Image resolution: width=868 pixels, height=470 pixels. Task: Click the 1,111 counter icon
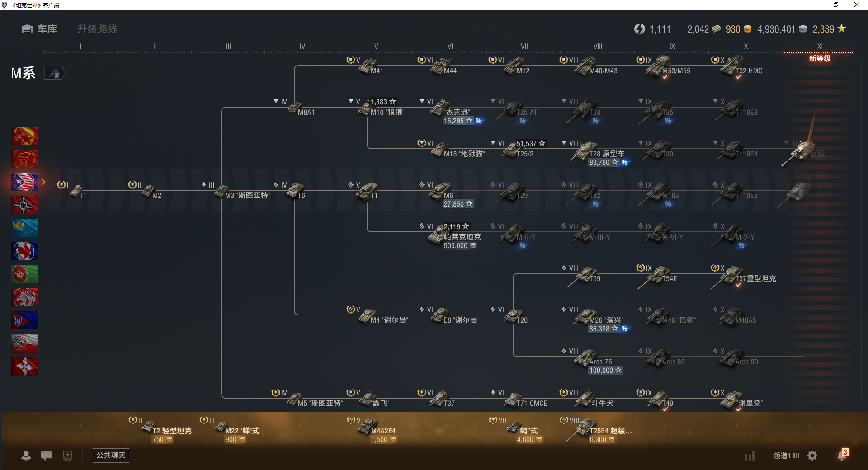(x=639, y=29)
